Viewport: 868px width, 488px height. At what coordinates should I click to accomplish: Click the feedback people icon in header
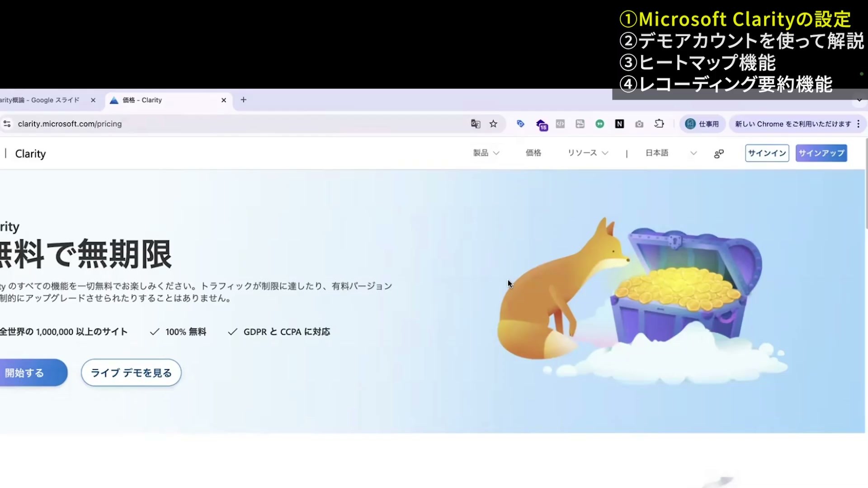(x=719, y=154)
